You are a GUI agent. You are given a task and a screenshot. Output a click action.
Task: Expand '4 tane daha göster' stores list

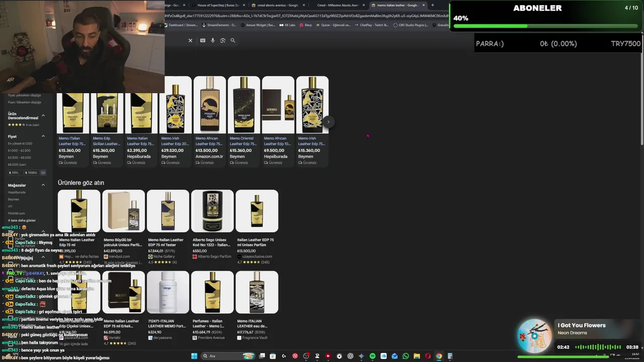coord(22,220)
